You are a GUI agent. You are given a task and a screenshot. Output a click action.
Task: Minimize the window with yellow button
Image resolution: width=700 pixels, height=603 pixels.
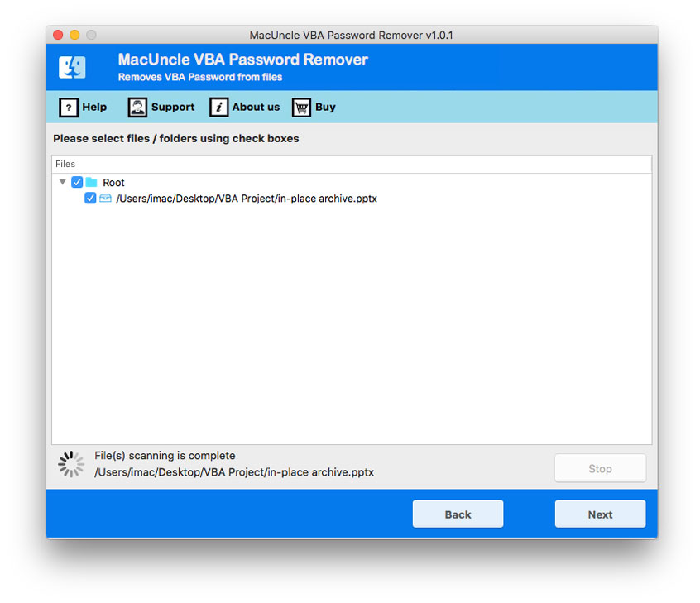click(x=74, y=35)
